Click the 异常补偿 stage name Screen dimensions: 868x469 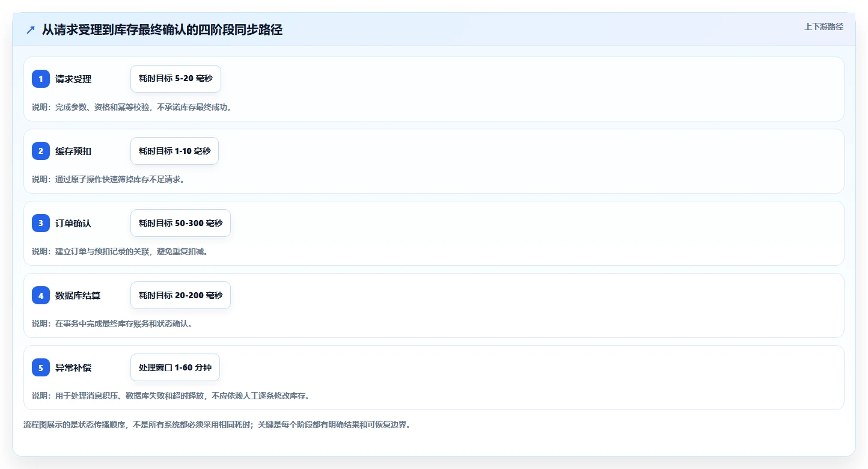(73, 367)
